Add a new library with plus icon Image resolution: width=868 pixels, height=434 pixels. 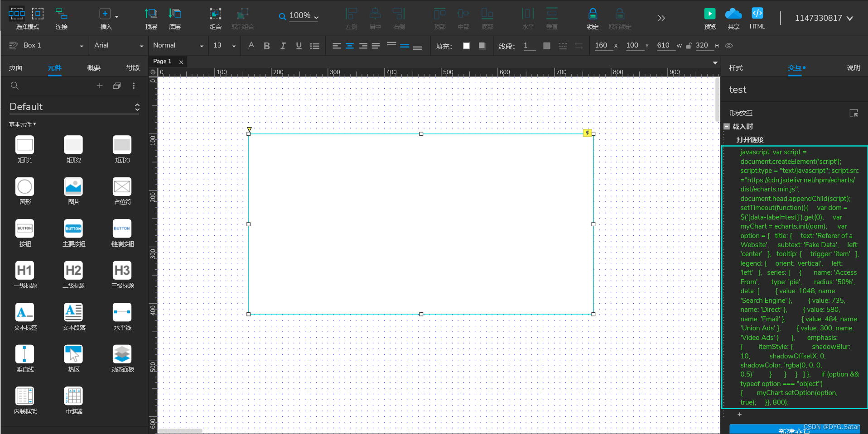point(100,86)
